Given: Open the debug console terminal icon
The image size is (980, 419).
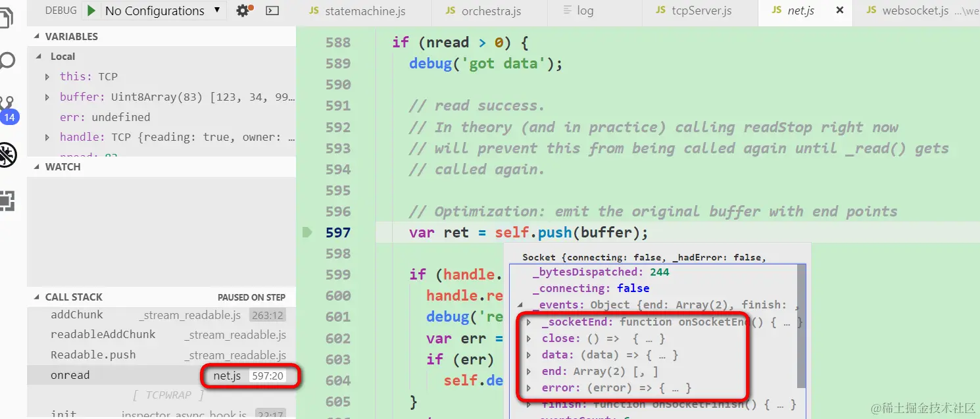Looking at the screenshot, I should pos(272,11).
